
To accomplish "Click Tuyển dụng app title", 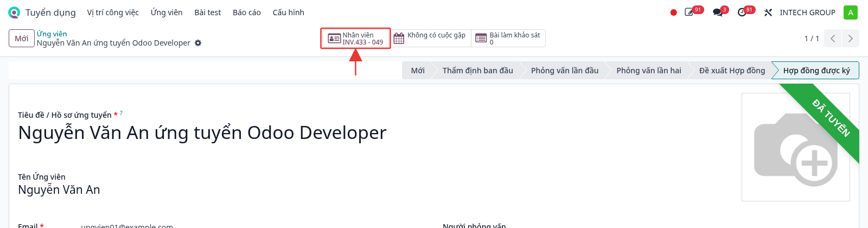I will point(50,12).
